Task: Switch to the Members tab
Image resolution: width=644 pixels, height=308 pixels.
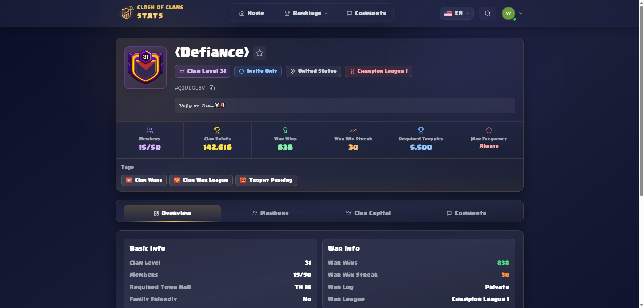Action: pyautogui.click(x=270, y=213)
